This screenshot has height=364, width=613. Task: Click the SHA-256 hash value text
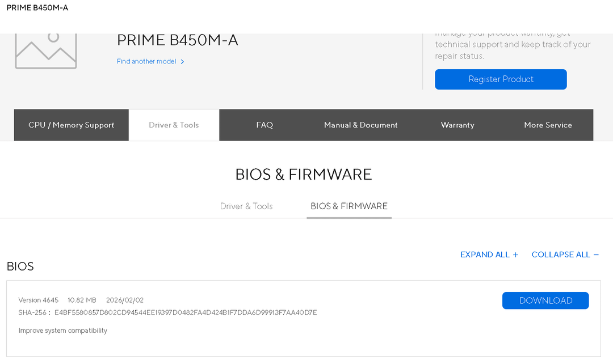pyautogui.click(x=186, y=312)
